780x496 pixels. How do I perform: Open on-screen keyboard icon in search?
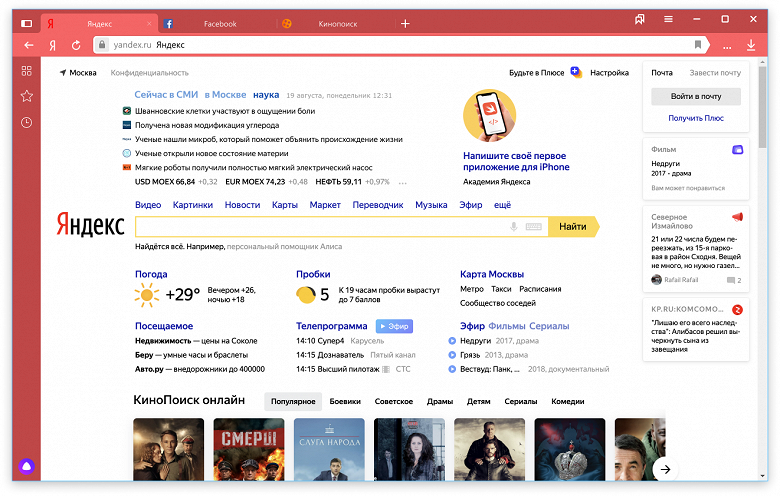click(533, 227)
